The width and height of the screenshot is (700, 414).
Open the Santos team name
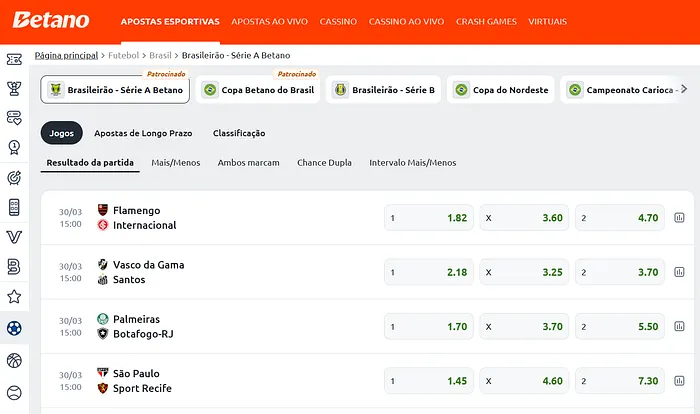(129, 280)
